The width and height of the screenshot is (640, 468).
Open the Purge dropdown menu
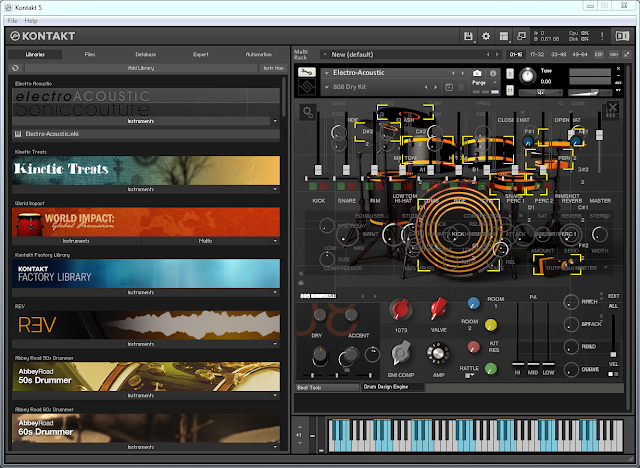pos(495,82)
